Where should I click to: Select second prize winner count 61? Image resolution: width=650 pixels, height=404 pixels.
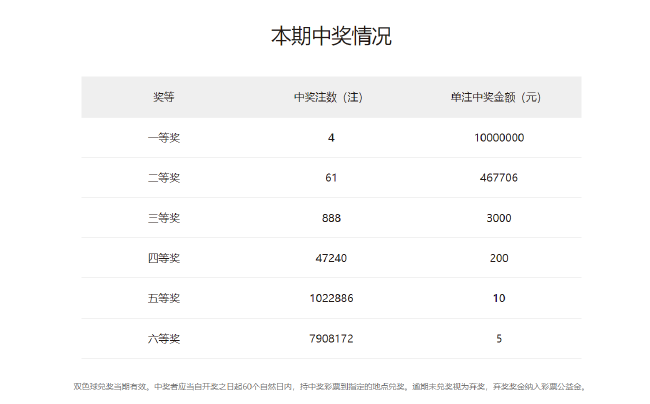[x=331, y=178]
